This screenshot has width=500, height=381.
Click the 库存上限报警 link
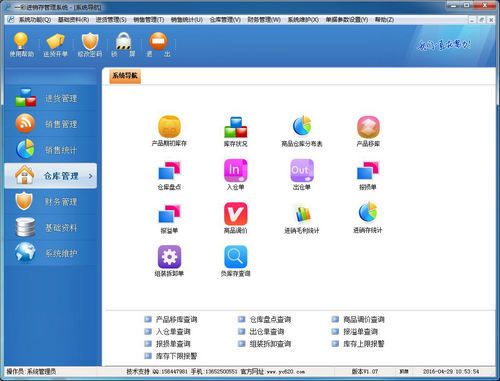click(364, 344)
